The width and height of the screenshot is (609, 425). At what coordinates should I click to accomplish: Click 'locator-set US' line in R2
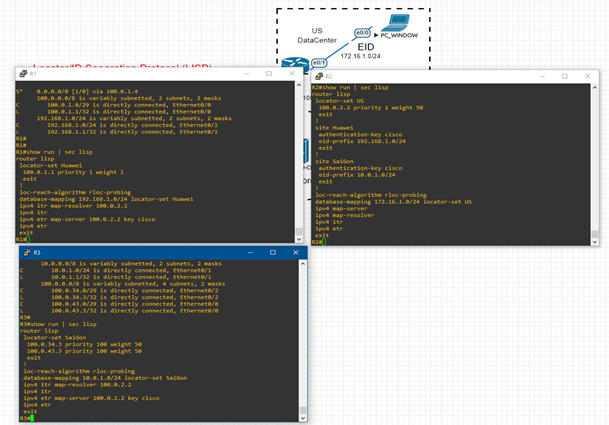coord(339,101)
